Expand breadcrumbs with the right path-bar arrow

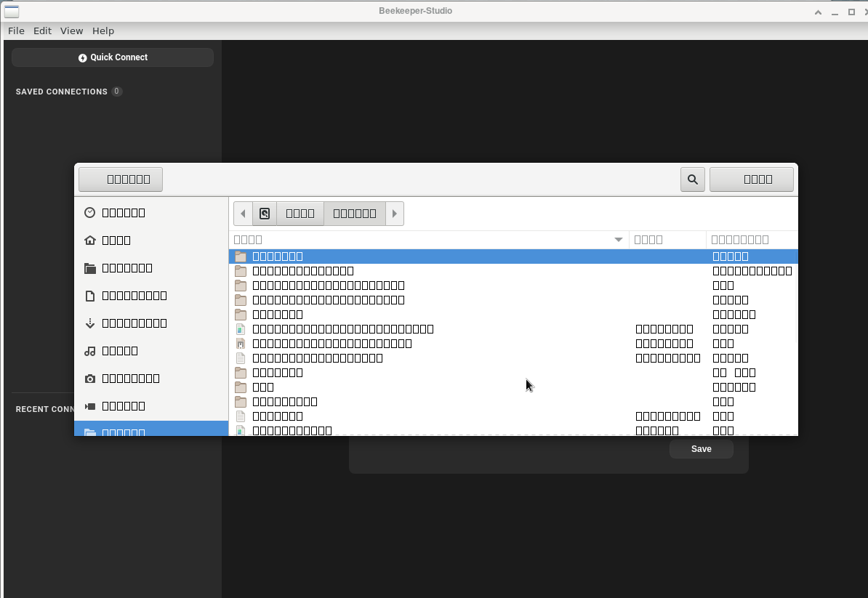394,213
